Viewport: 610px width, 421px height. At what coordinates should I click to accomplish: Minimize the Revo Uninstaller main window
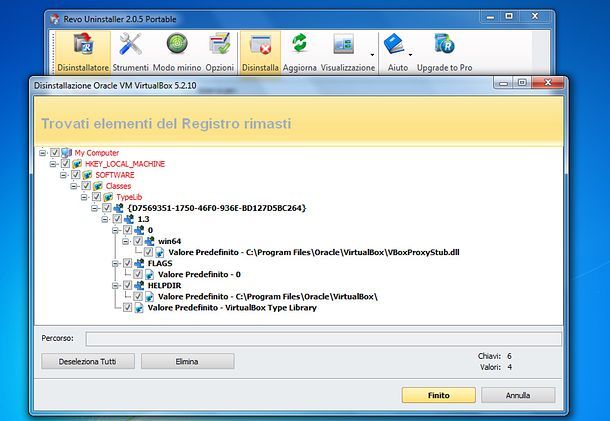(490, 17)
